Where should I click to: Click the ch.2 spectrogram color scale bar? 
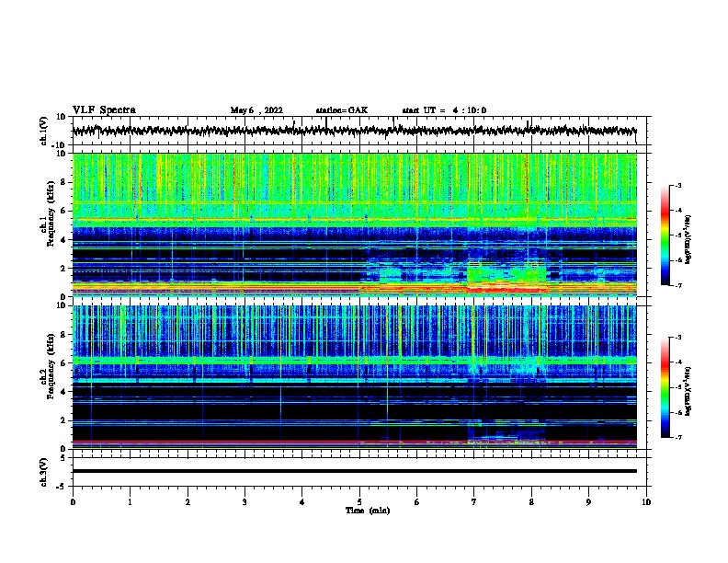pos(665,387)
